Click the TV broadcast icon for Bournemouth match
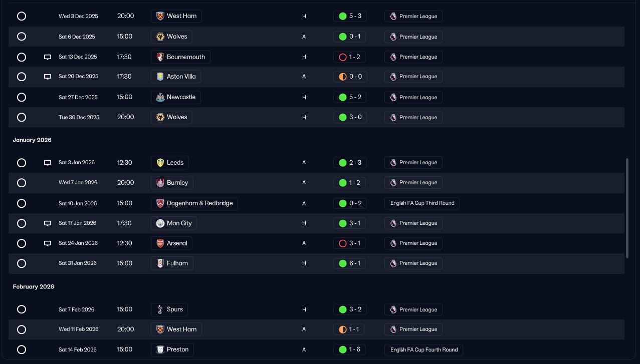The width and height of the screenshot is (640, 364). pyautogui.click(x=48, y=57)
